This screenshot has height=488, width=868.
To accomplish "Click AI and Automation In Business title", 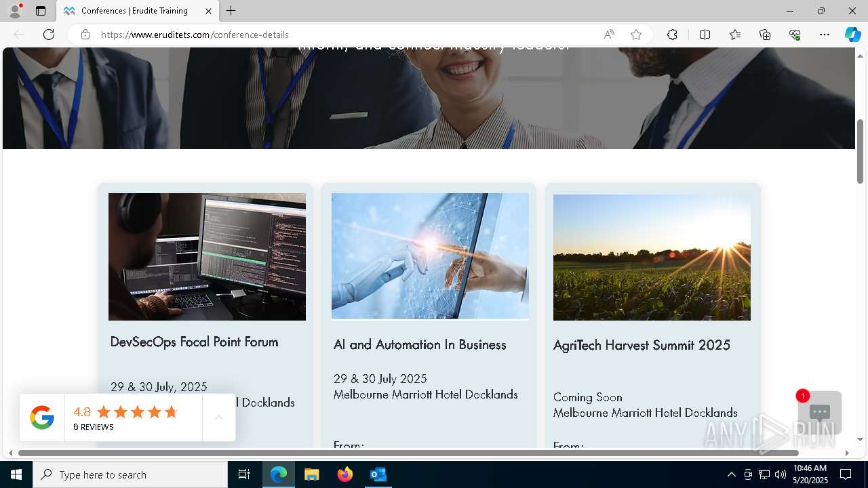I will (420, 344).
